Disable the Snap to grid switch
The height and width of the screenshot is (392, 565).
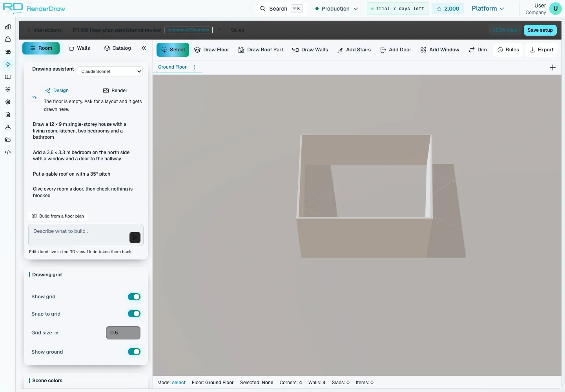point(134,314)
